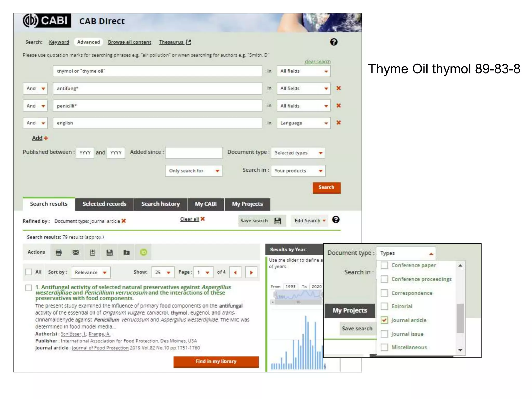The width and height of the screenshot is (532, 399).
Task: Open the Language field dropdown
Action: pyautogui.click(x=303, y=123)
